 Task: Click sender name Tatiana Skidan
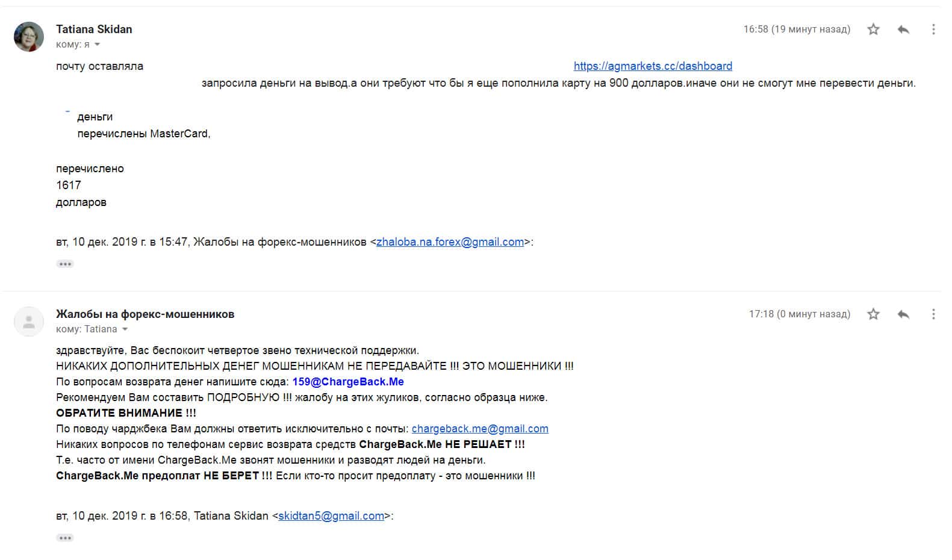point(94,29)
